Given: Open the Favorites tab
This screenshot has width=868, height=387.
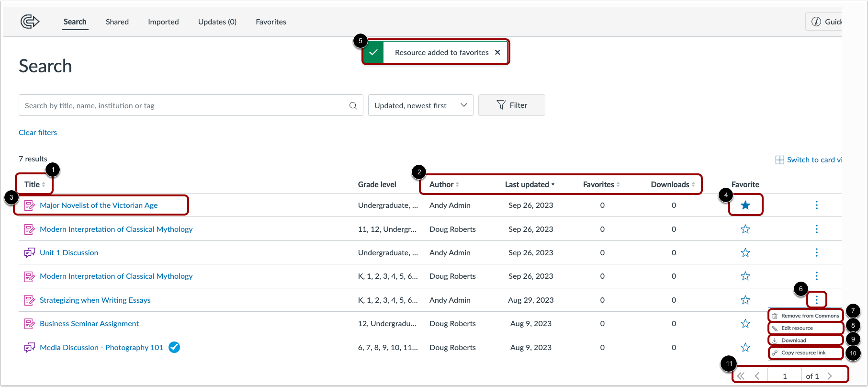Looking at the screenshot, I should 271,22.
